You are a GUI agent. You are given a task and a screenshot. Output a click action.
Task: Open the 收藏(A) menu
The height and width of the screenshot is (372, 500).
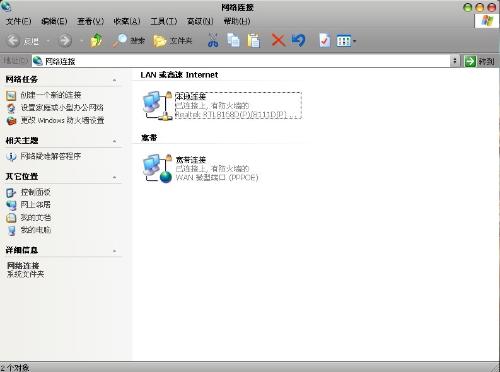coord(127,21)
